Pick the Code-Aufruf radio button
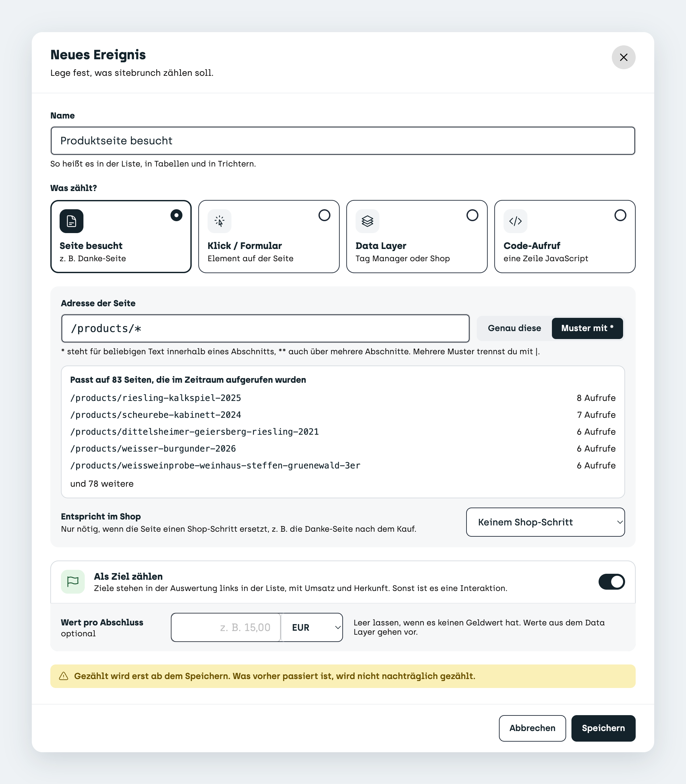The height and width of the screenshot is (784, 686). 620,216
